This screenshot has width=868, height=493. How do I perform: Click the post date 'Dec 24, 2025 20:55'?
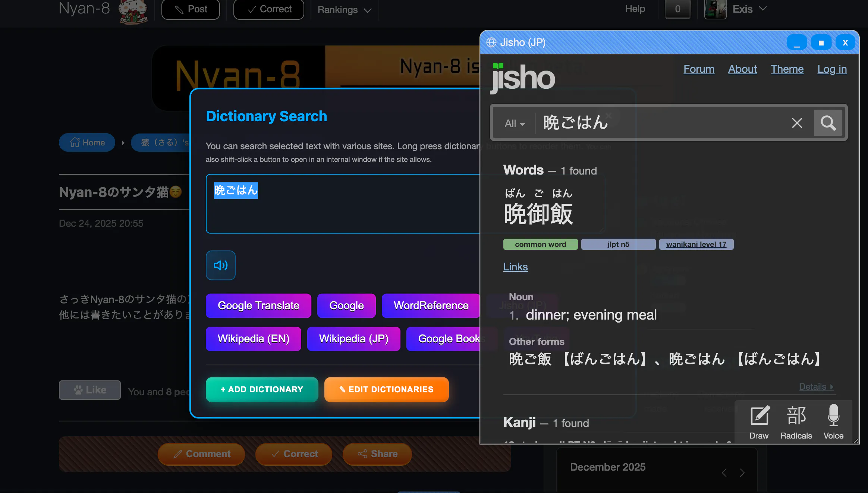pyautogui.click(x=101, y=223)
